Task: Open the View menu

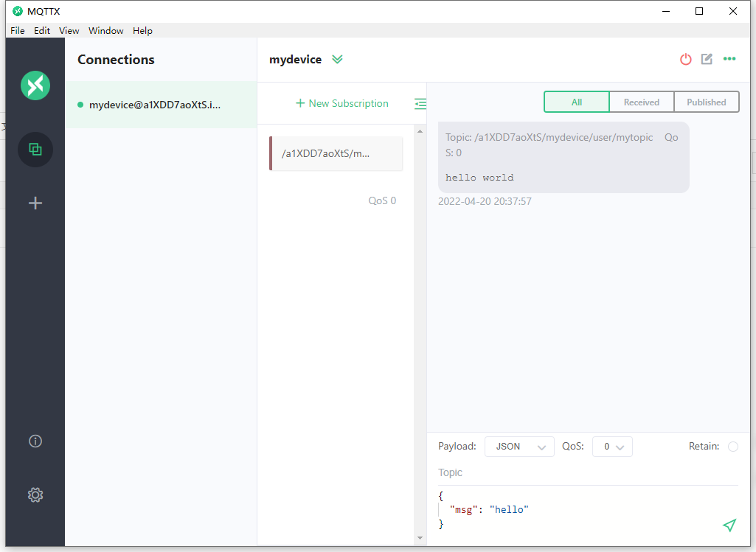Action: point(69,30)
